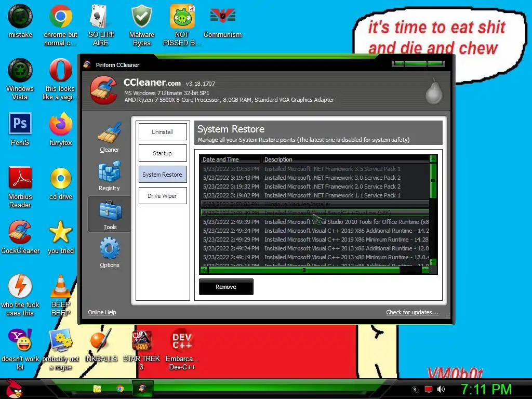Viewport: 532px width, 399px height.
Task: Select the System Restore tab
Action: click(x=163, y=175)
